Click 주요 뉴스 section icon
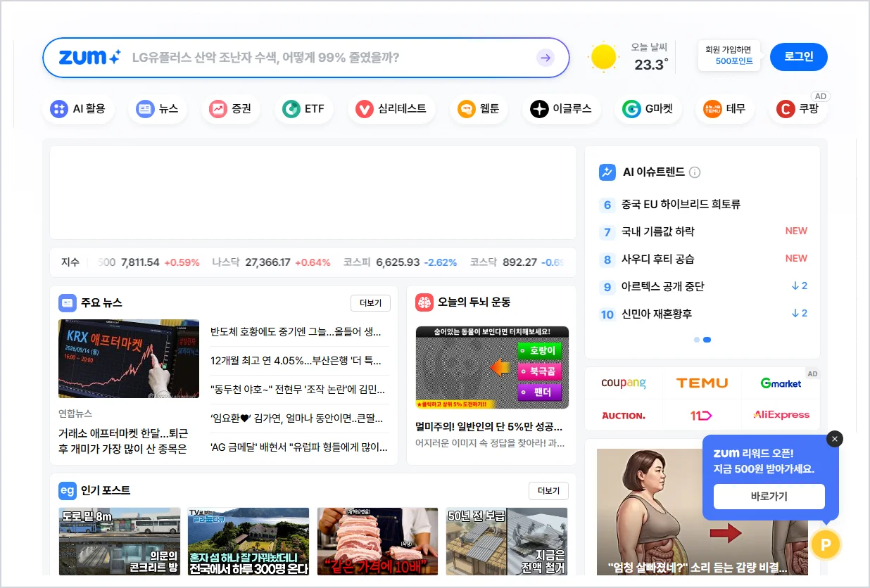Image resolution: width=870 pixels, height=588 pixels. (x=68, y=302)
